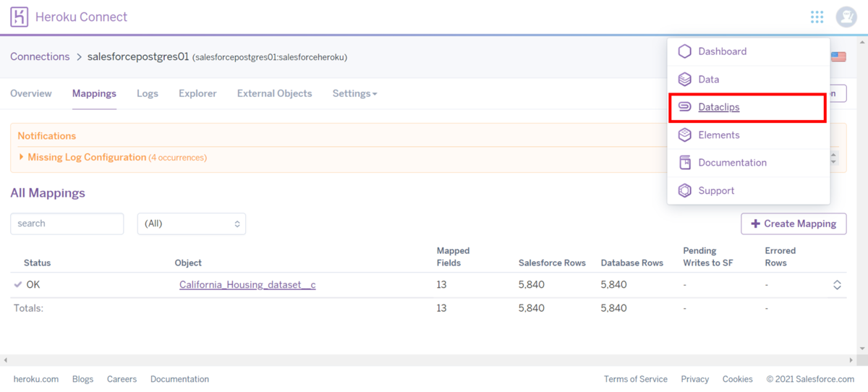Screen dimensions: 868x392
Task: Click the Heroku logo icon
Action: [x=20, y=17]
